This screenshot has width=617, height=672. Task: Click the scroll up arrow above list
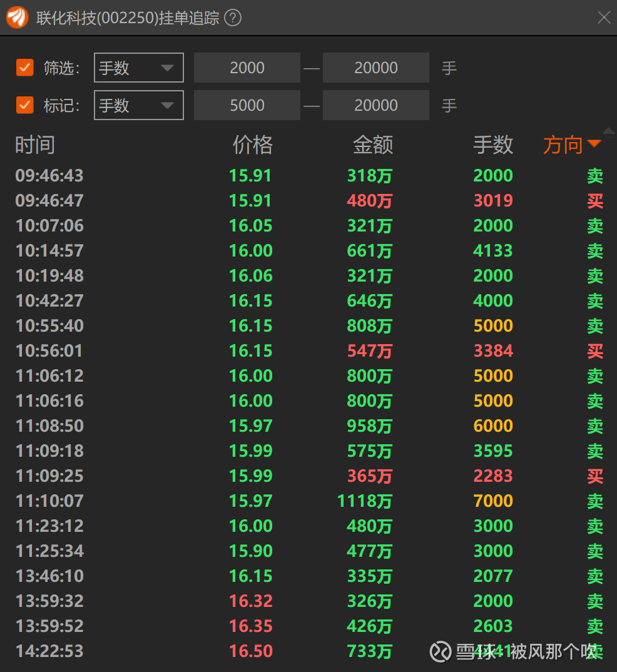[x=608, y=131]
